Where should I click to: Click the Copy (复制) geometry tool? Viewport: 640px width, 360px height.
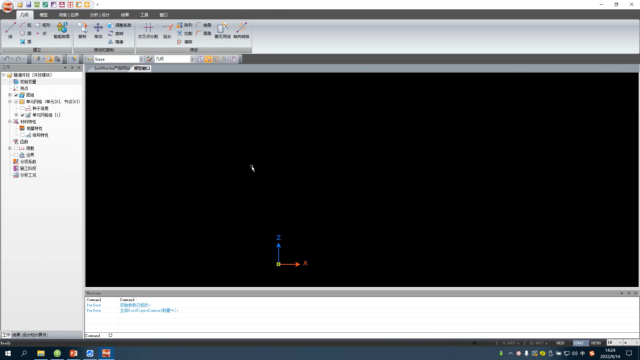82,30
